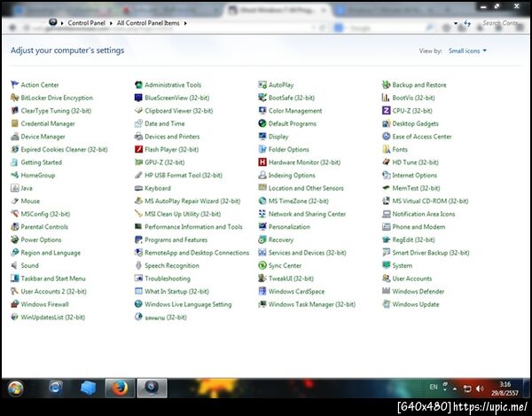The width and height of the screenshot is (532, 416).
Task: Click the Keyboard icon
Action: (x=138, y=188)
